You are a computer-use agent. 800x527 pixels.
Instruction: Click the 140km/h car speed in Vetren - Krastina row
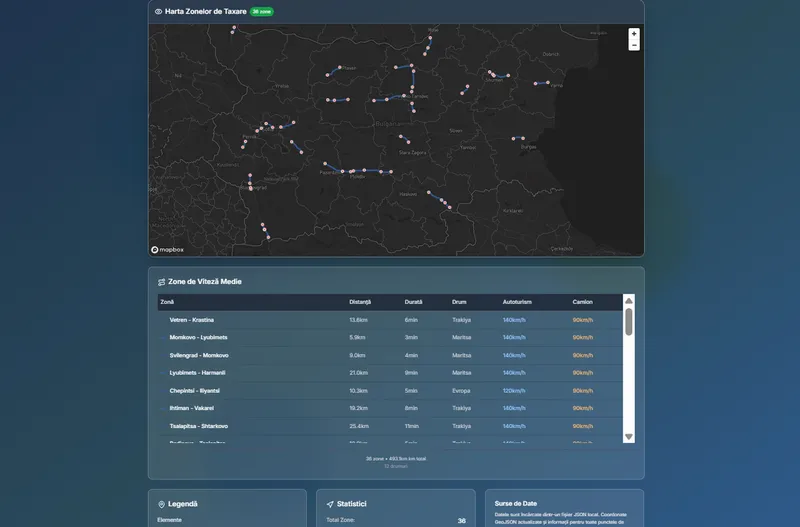tap(514, 320)
